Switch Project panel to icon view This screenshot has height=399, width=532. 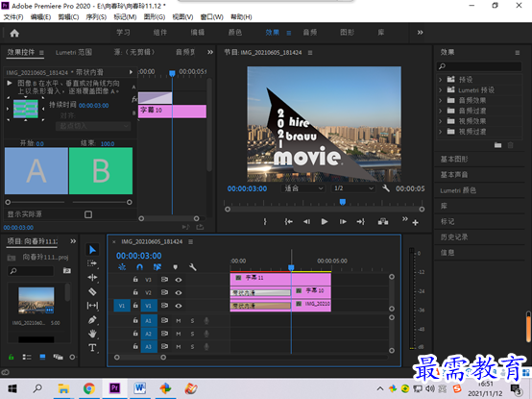(x=42, y=357)
